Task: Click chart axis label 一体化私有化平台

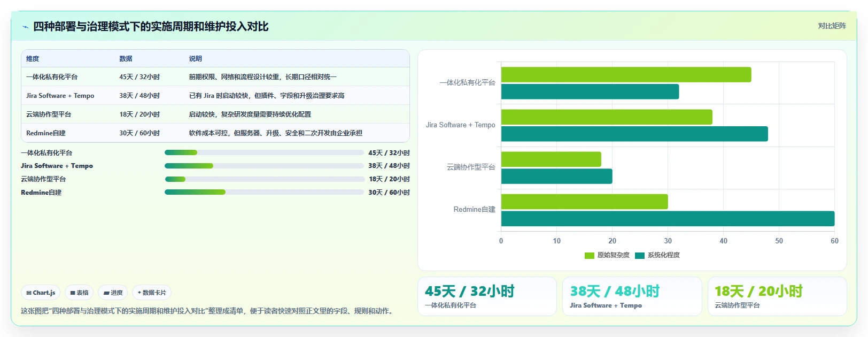Action: tap(468, 83)
